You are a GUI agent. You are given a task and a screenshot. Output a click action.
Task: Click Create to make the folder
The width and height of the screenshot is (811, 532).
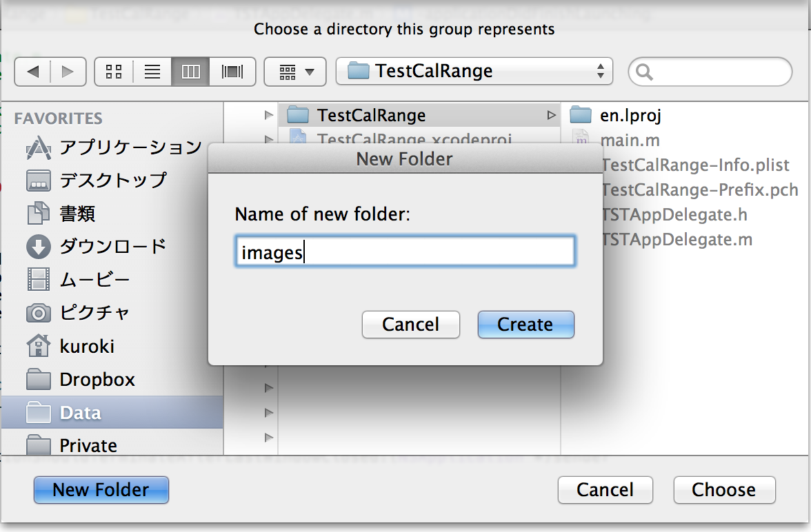pyautogui.click(x=525, y=325)
